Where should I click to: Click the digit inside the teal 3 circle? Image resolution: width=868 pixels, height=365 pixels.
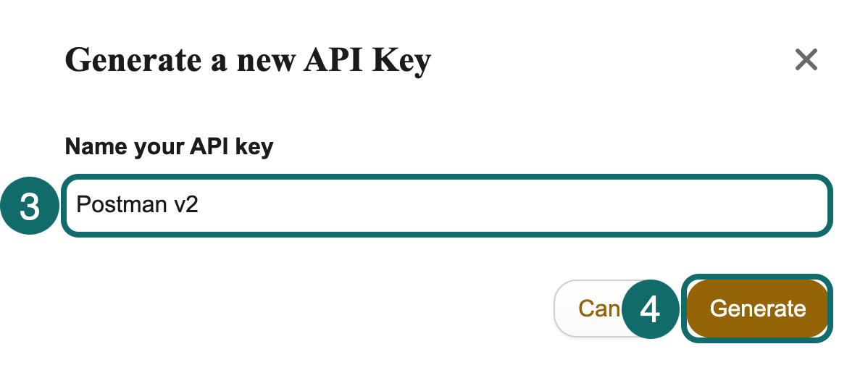click(30, 206)
